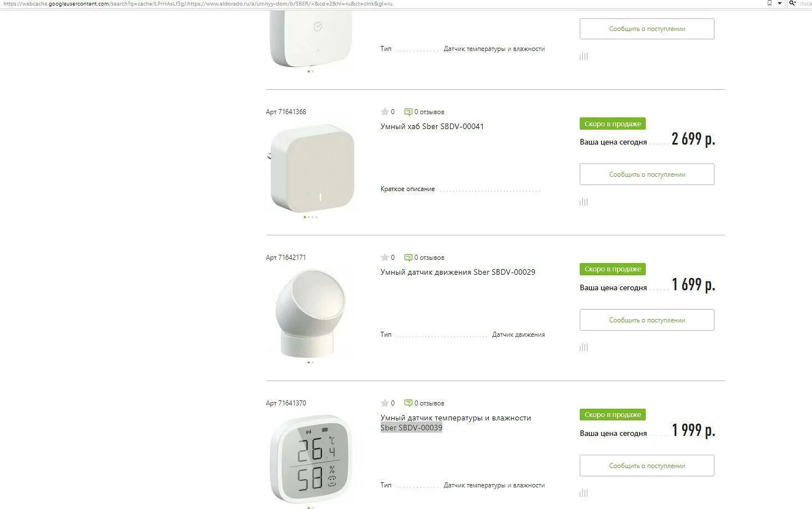812x509 pixels.
Task: Click the smart hub product thumbnail
Action: coord(311,167)
